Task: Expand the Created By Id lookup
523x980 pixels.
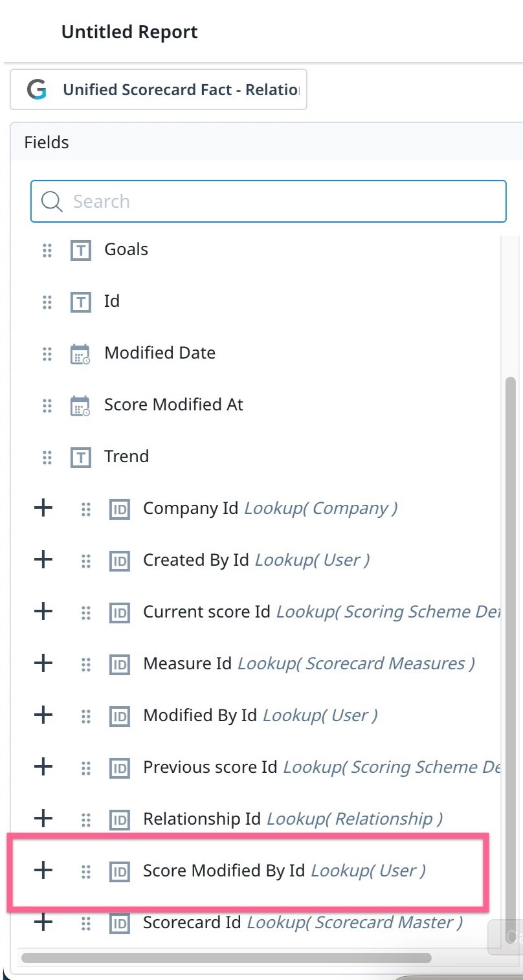Action: click(43, 560)
